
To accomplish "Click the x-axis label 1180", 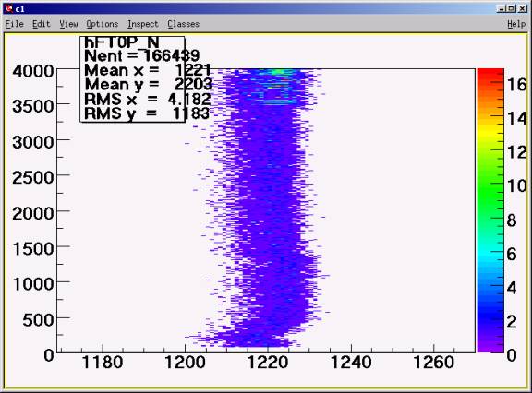I will coord(103,363).
